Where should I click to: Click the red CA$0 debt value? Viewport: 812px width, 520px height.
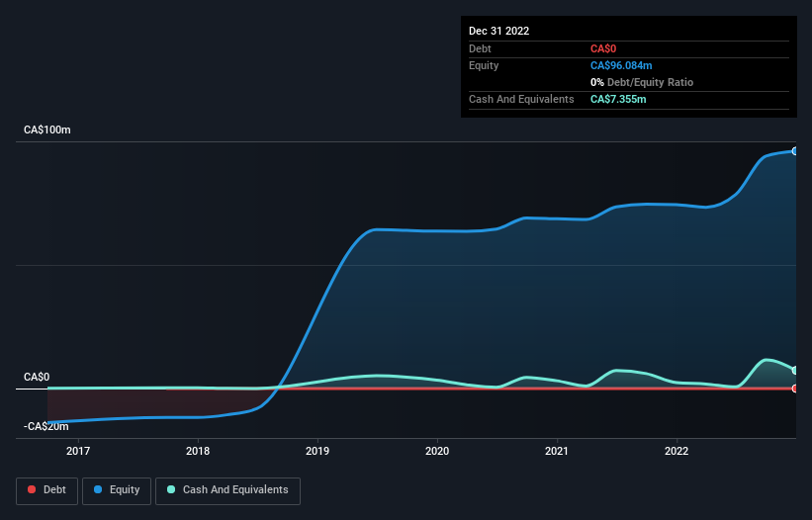coord(603,48)
